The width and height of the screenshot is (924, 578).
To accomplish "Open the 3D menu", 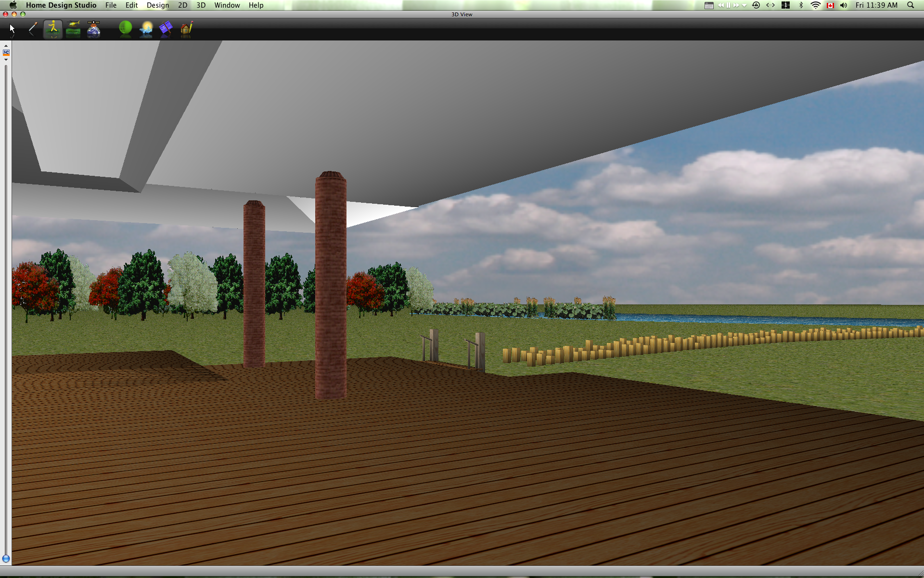I will pos(201,5).
